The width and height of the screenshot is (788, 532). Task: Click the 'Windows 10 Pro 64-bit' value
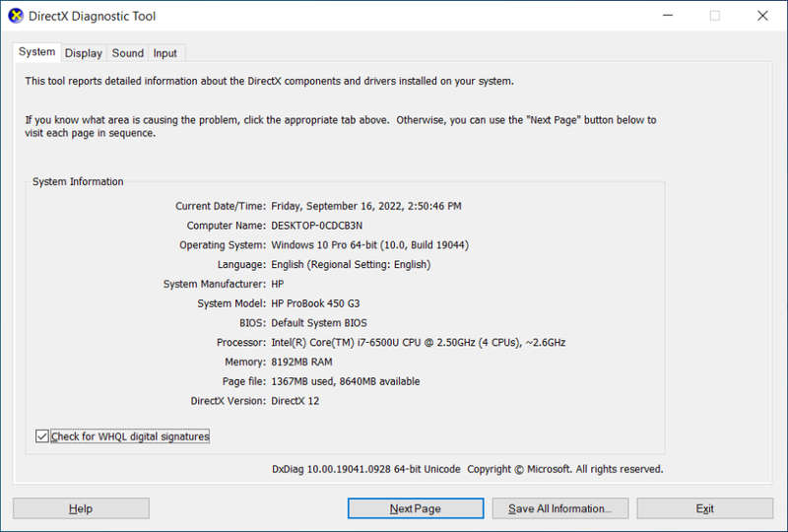[370, 245]
